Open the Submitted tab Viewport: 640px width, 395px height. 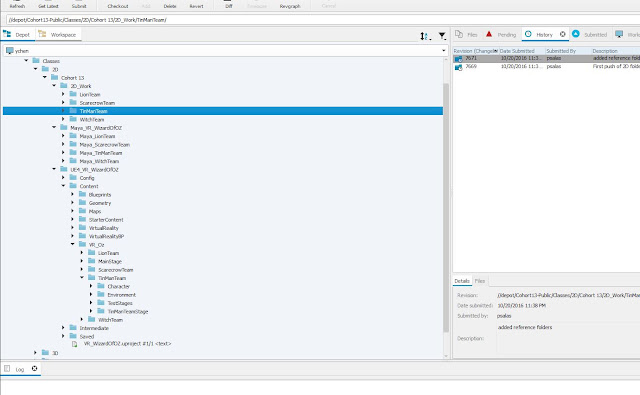coord(589,35)
